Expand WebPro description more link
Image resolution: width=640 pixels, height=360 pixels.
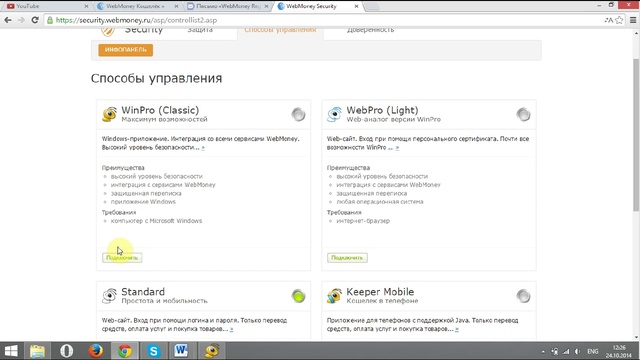coord(397,148)
